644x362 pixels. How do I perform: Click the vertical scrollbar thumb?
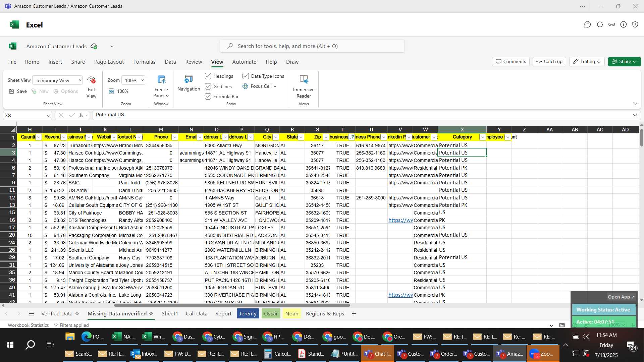point(641,137)
